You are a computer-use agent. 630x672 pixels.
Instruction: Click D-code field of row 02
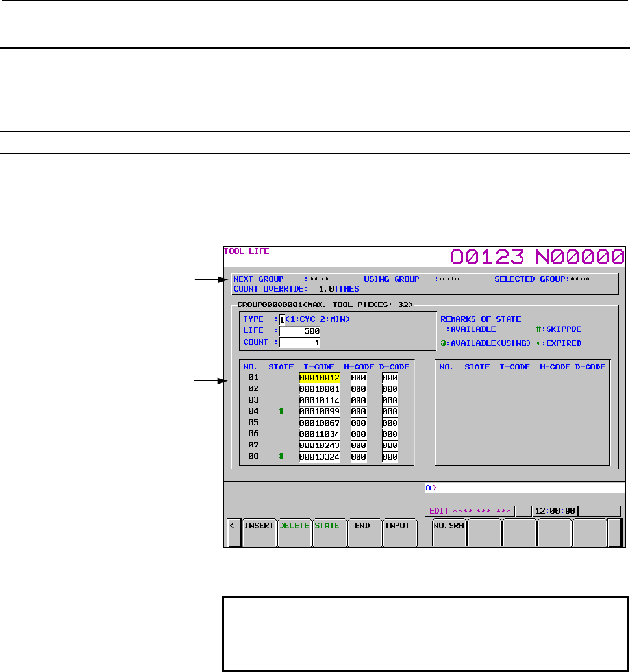coord(390,389)
